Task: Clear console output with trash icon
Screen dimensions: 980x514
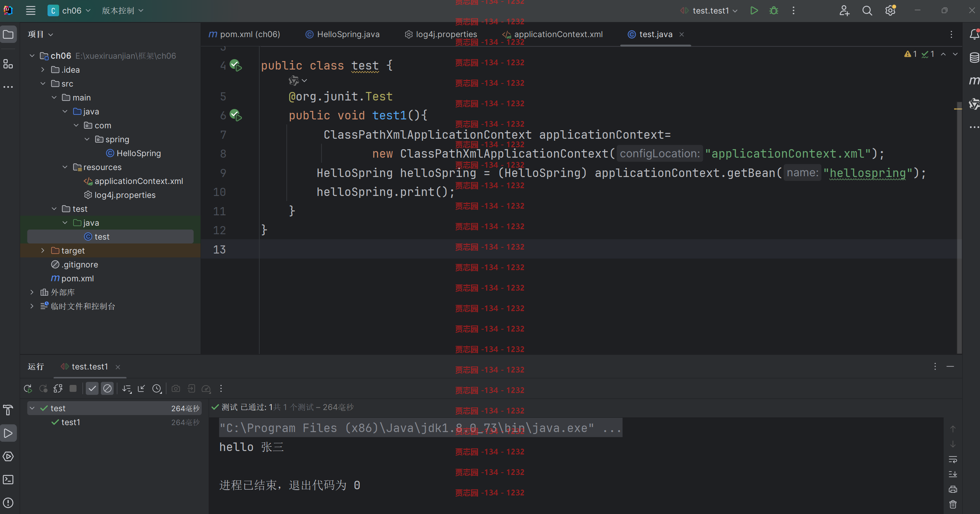Action: tap(953, 504)
